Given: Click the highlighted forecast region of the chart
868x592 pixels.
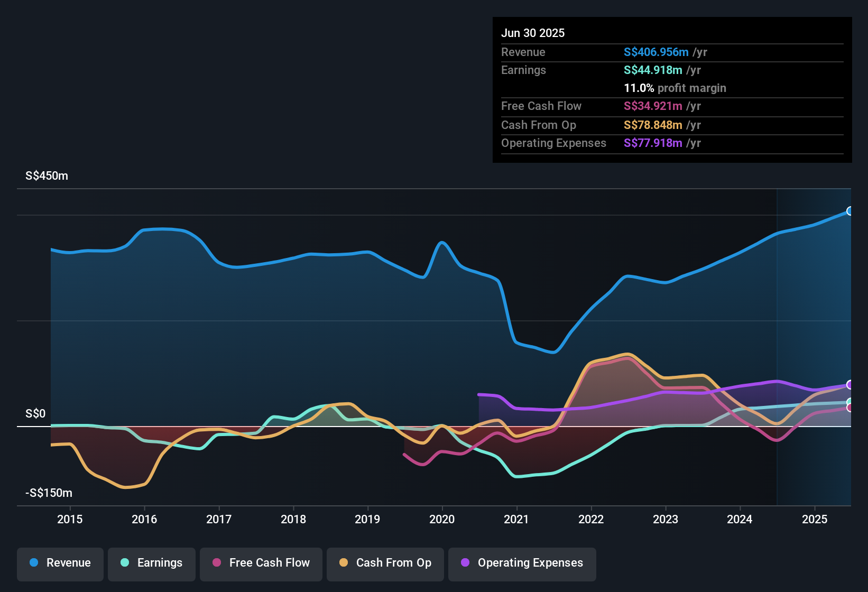Looking at the screenshot, I should (814, 317).
